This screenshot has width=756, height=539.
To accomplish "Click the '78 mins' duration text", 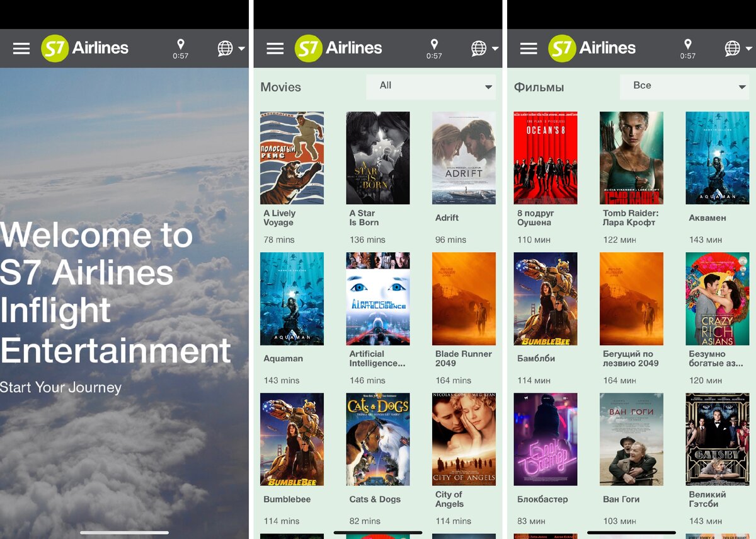I will [279, 240].
